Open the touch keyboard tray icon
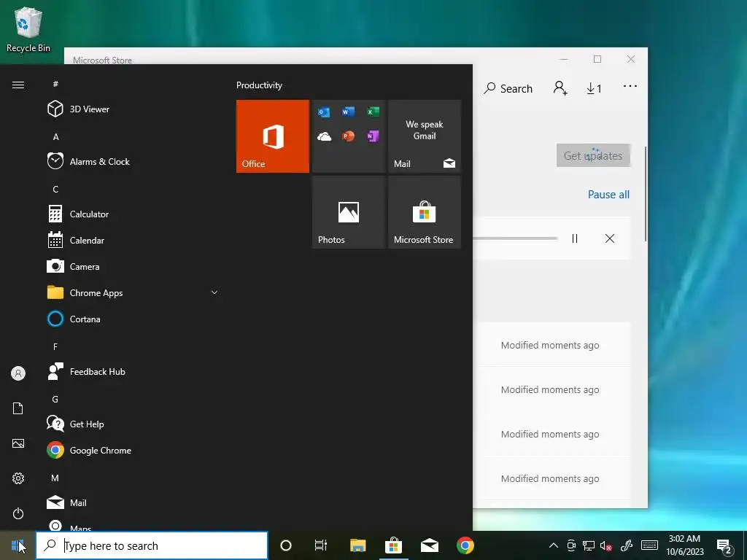747x560 pixels. pos(649,545)
